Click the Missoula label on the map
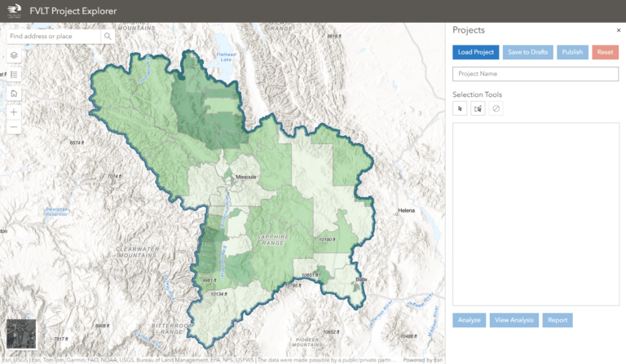The height and width of the screenshot is (364, 626). 246,177
